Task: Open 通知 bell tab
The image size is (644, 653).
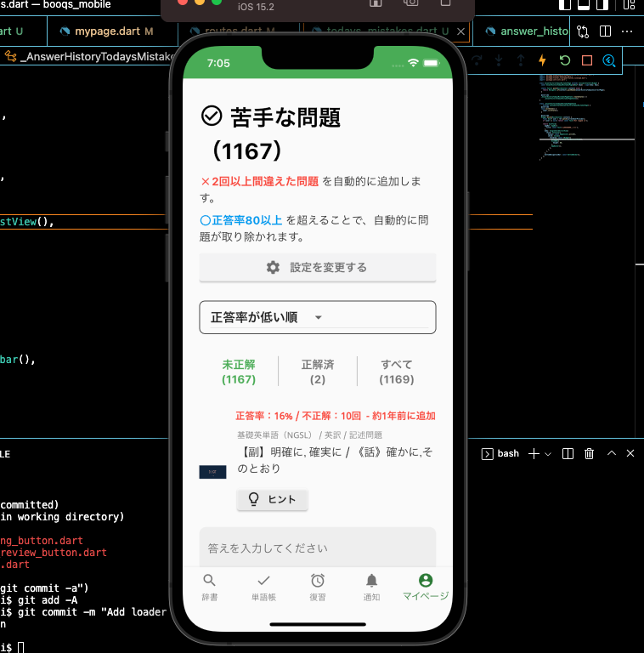Action: [371, 588]
